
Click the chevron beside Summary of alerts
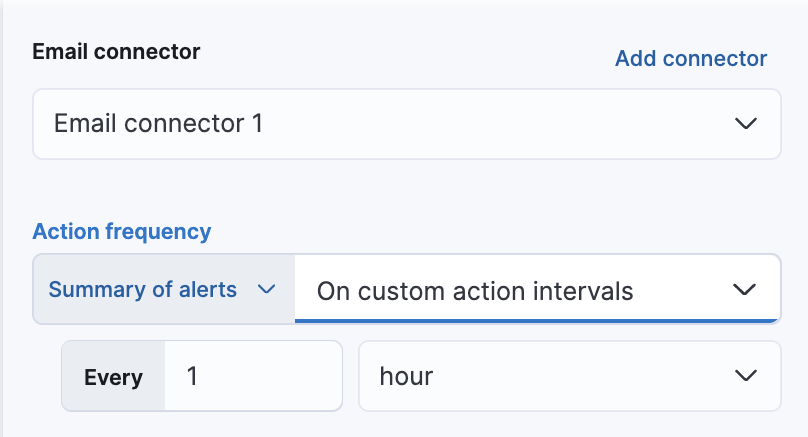(x=266, y=290)
